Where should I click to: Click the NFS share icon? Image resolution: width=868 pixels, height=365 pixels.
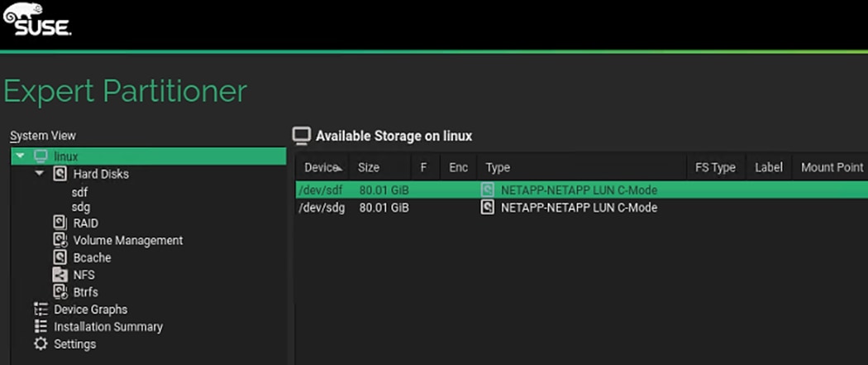[x=60, y=275]
